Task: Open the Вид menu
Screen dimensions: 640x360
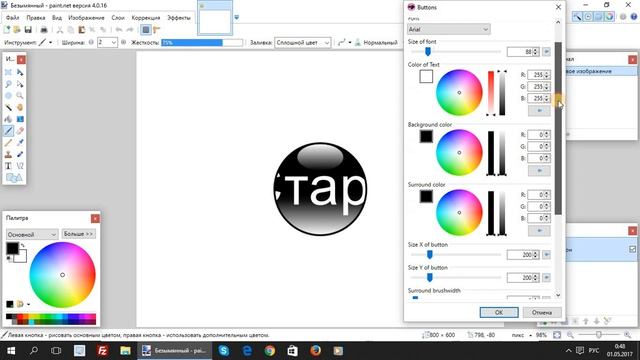Action: (x=57, y=18)
